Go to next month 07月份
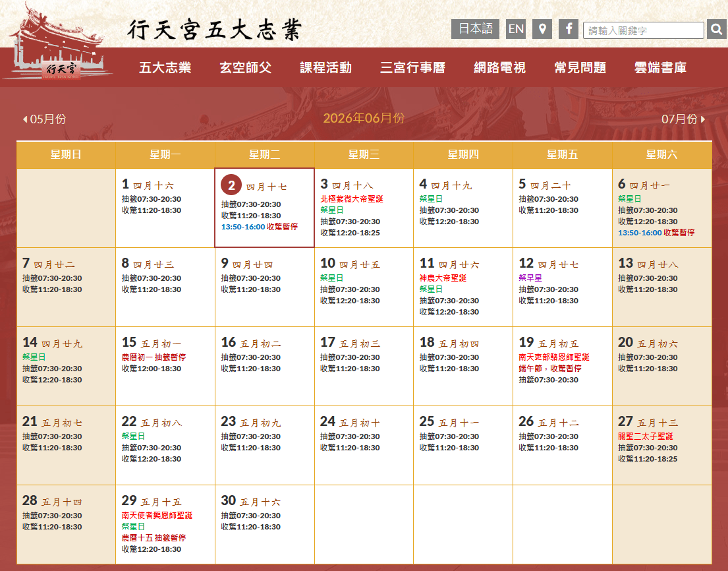 pos(683,119)
